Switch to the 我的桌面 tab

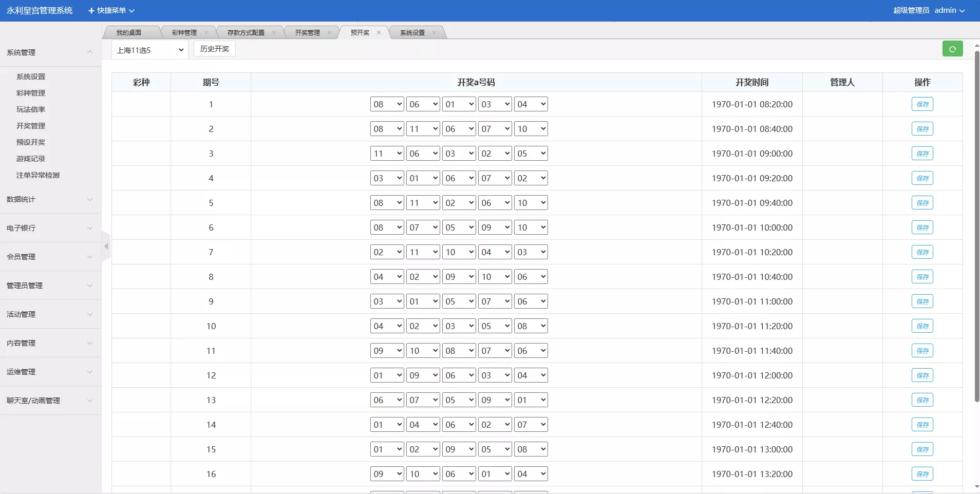coord(129,32)
